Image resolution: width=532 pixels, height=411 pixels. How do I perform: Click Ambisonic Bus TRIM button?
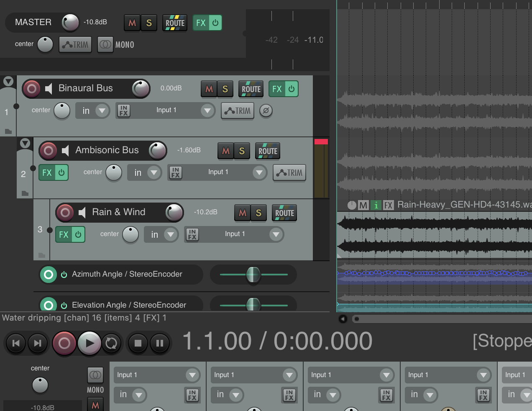click(x=289, y=172)
